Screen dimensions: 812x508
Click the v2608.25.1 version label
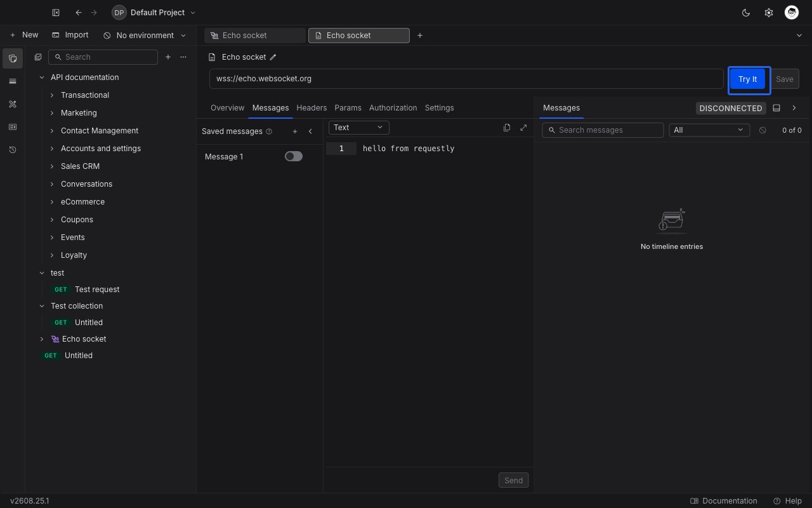[30, 501]
